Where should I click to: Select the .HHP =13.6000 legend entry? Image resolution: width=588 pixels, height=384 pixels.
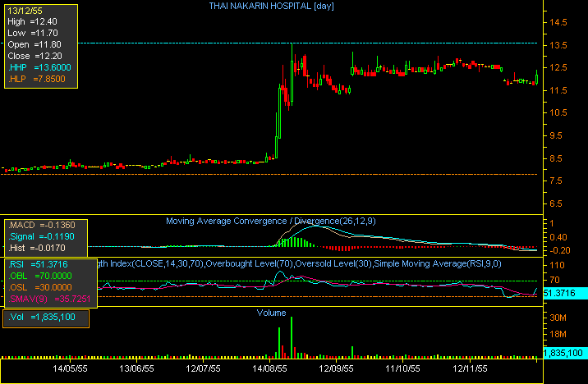[39, 67]
